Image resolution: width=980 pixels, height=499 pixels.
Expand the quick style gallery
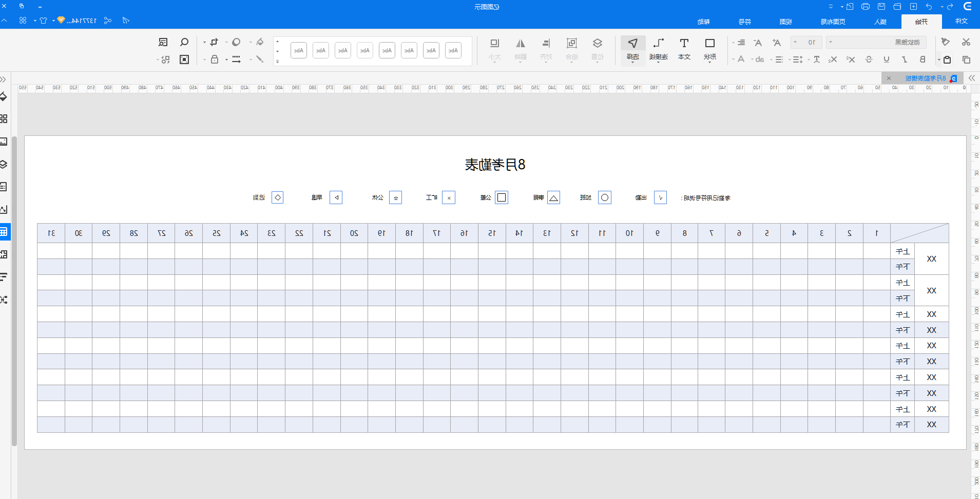[x=278, y=62]
